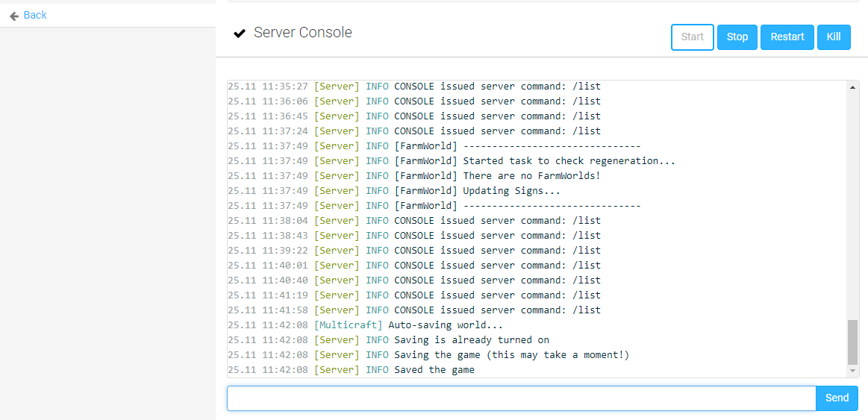Stop the server
Screen dimensions: 868x420
pyautogui.click(x=737, y=37)
